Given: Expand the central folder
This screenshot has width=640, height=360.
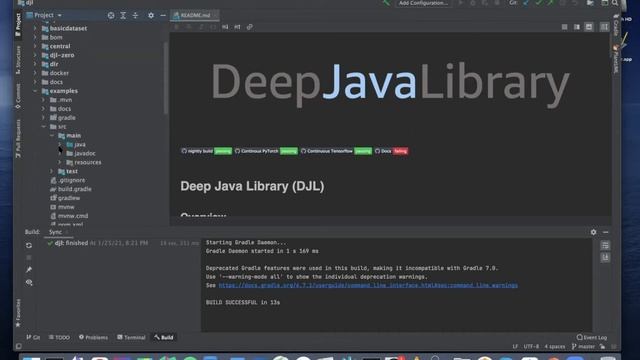Looking at the screenshot, I should click(x=35, y=46).
